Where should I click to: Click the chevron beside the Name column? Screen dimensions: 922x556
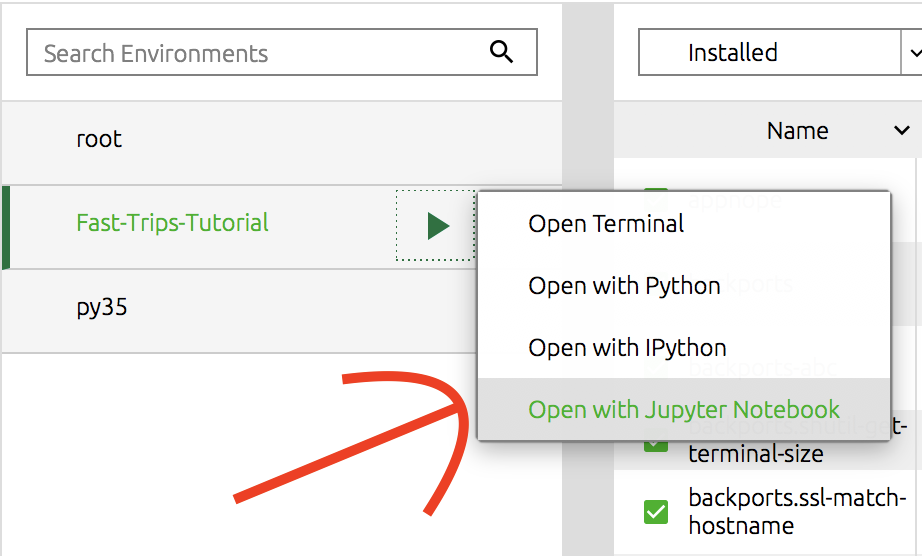901,131
